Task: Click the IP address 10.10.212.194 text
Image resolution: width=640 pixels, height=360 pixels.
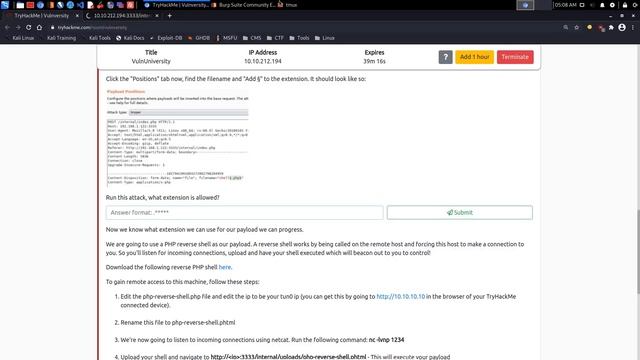Action: coord(263,61)
